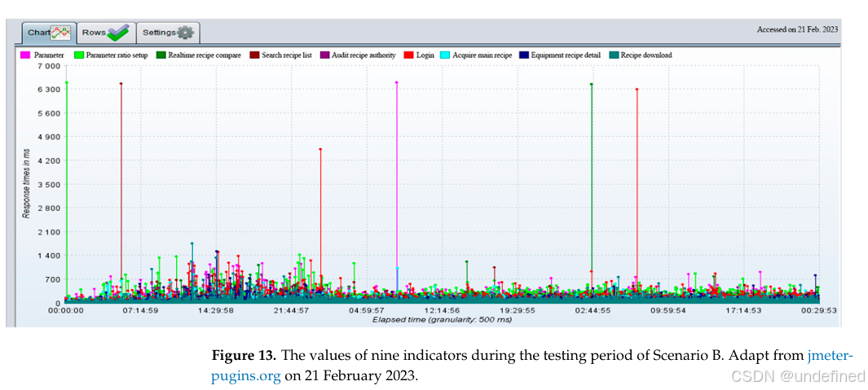Viewport: 868px width, 390px height.
Task: Select the Search recipe list legend label
Action: 286,55
